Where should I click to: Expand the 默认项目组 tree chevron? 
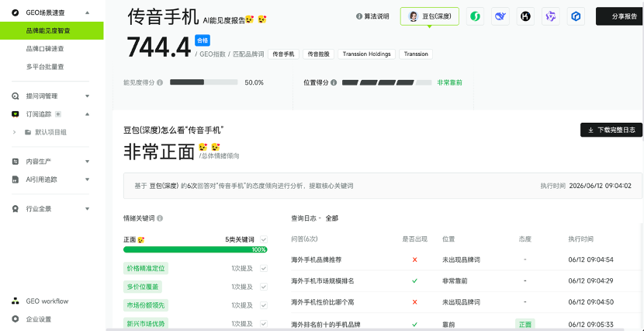point(15,132)
